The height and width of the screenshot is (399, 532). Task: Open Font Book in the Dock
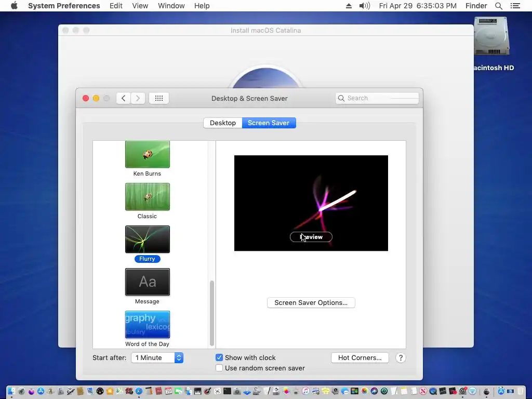tap(61, 391)
